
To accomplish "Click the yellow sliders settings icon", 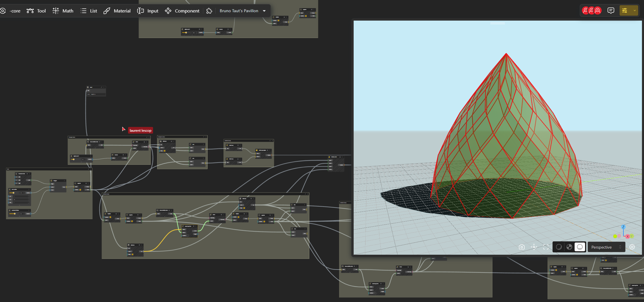I will (625, 11).
